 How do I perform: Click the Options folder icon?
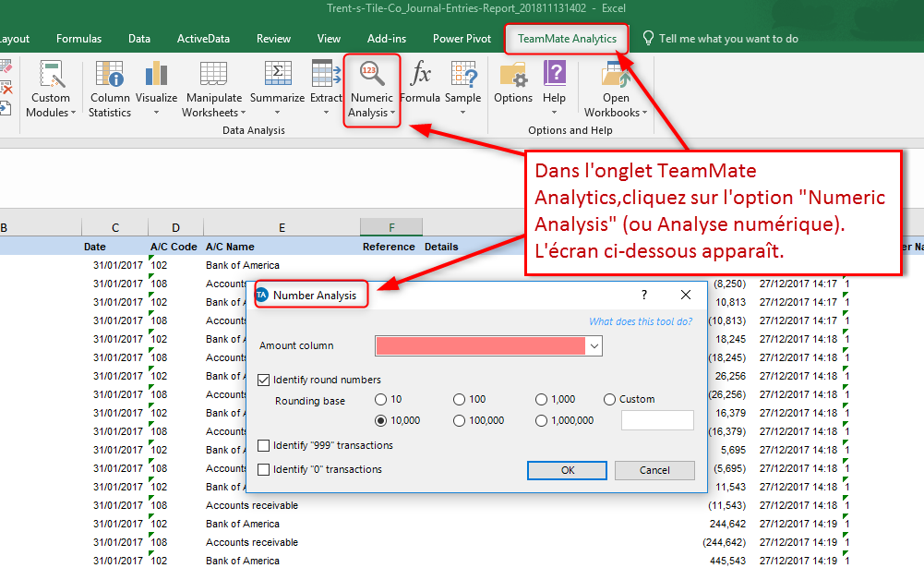(x=512, y=76)
